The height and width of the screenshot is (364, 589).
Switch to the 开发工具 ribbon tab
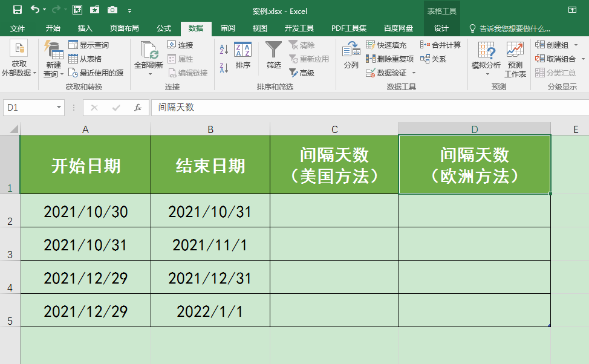pyautogui.click(x=299, y=28)
